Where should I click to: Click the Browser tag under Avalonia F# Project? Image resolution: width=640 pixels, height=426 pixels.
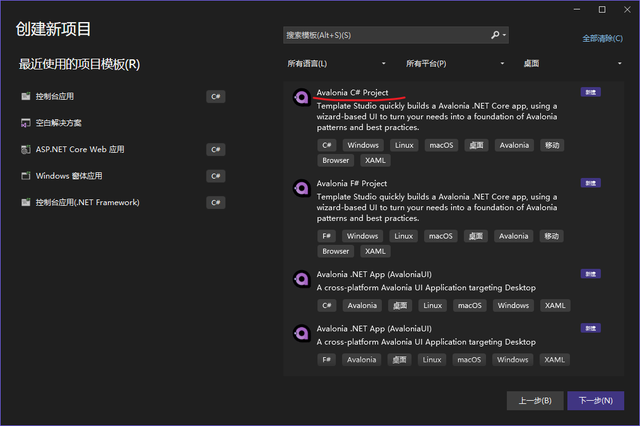point(336,251)
